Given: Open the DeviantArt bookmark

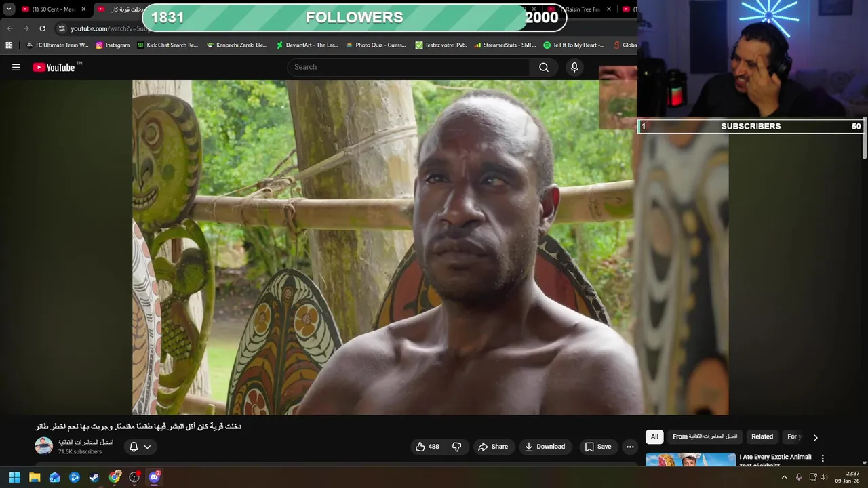Looking at the screenshot, I should (307, 45).
